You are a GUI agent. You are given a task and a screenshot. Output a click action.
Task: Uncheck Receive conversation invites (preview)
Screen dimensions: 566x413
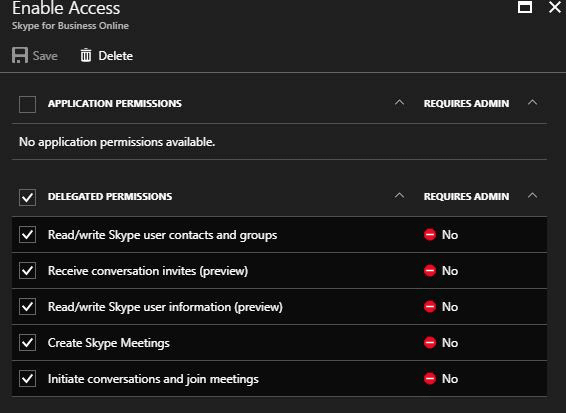tap(27, 271)
